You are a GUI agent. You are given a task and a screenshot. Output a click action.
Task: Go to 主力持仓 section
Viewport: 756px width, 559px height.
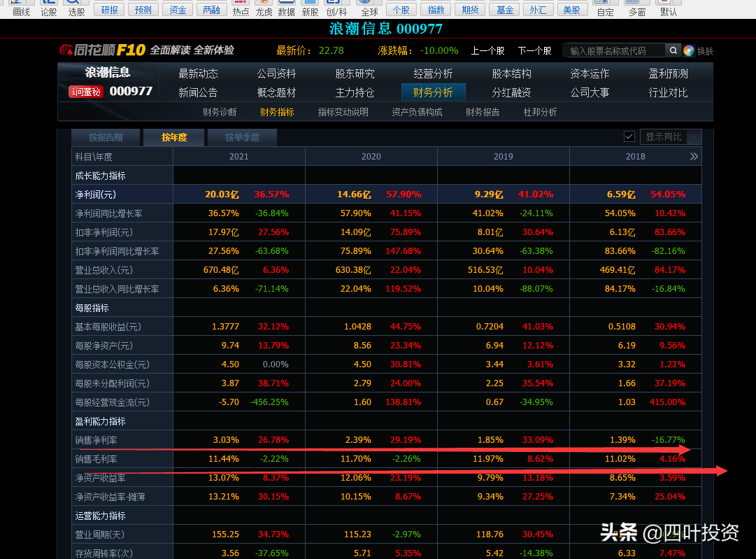tap(355, 92)
